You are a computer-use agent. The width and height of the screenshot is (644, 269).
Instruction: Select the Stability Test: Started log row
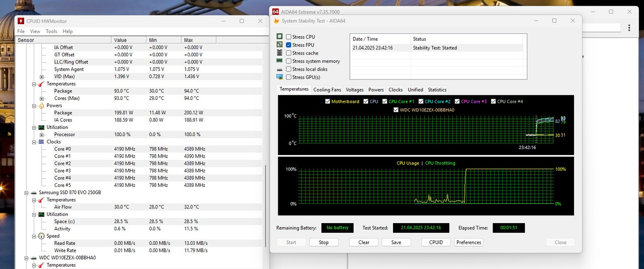click(x=437, y=48)
